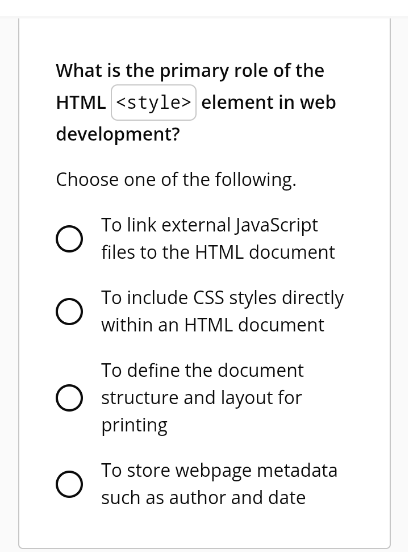Click the "structure and layout for" line
This screenshot has height=552, width=408.
tap(202, 398)
